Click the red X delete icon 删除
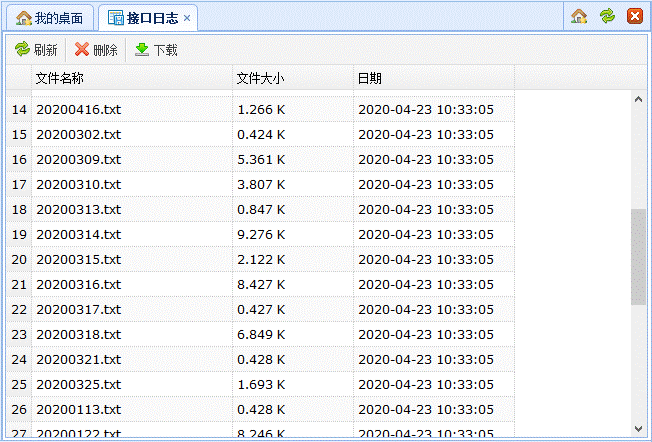 82,49
